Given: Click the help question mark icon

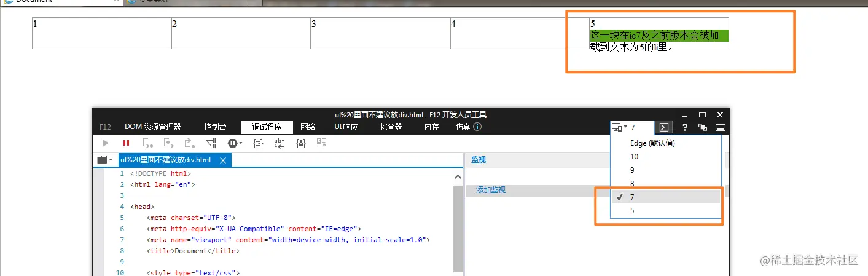Looking at the screenshot, I should click(x=685, y=128).
